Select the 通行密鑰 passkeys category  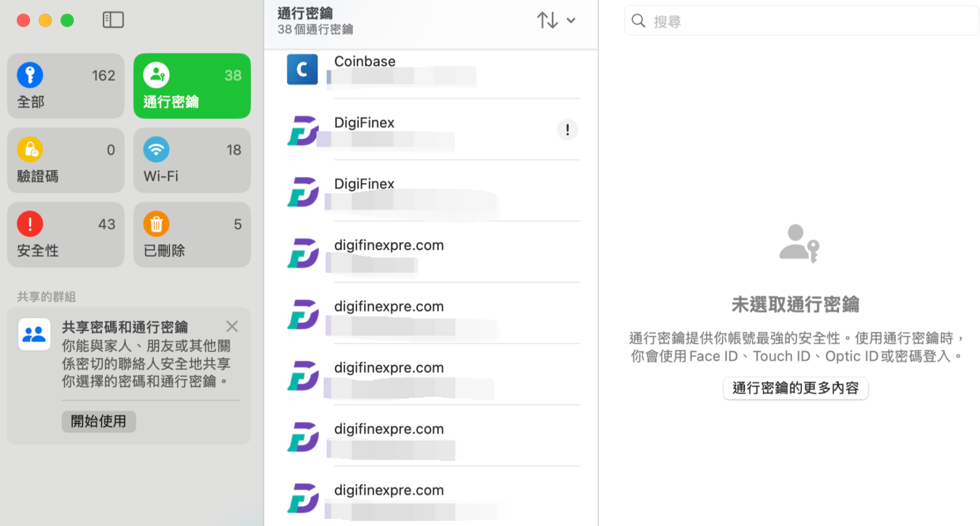pyautogui.click(x=192, y=86)
